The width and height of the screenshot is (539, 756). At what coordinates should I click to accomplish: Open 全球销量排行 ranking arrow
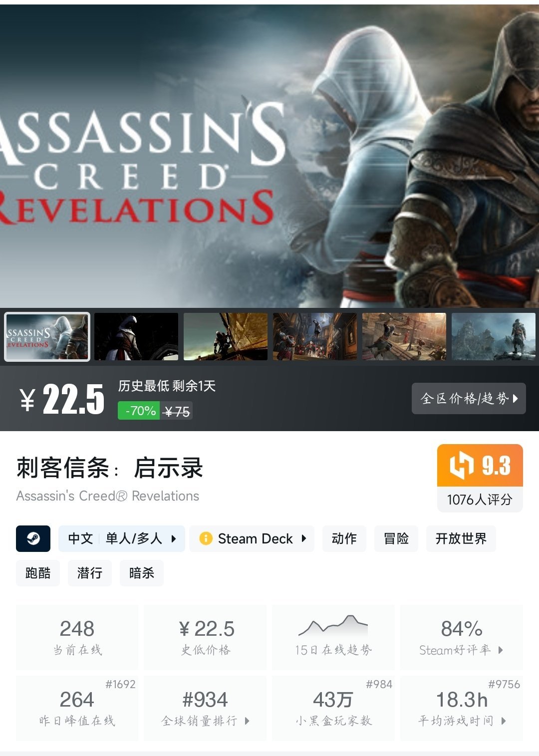(247, 721)
